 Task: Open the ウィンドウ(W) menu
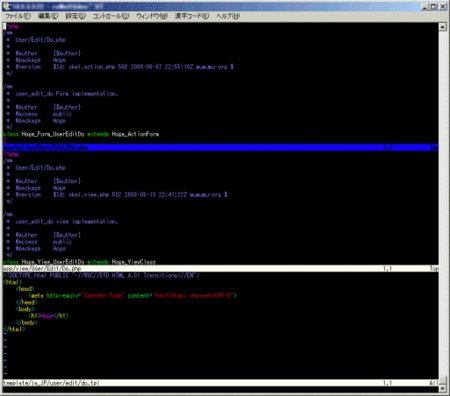click(x=152, y=16)
